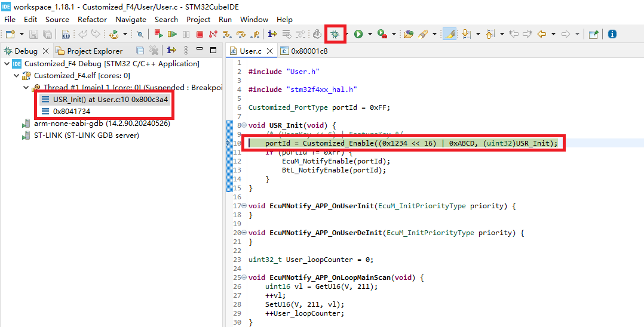Click the Debug bug icon in toolbar

click(x=335, y=34)
